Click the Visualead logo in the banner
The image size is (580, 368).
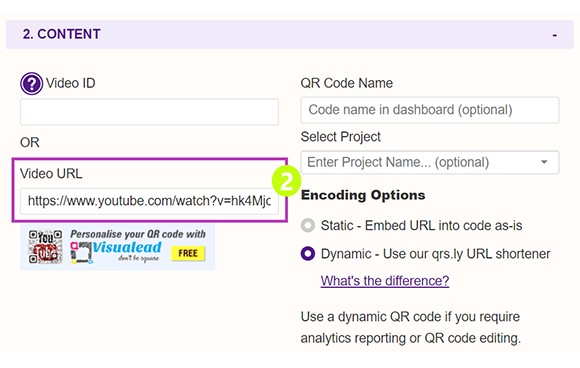coord(116,251)
